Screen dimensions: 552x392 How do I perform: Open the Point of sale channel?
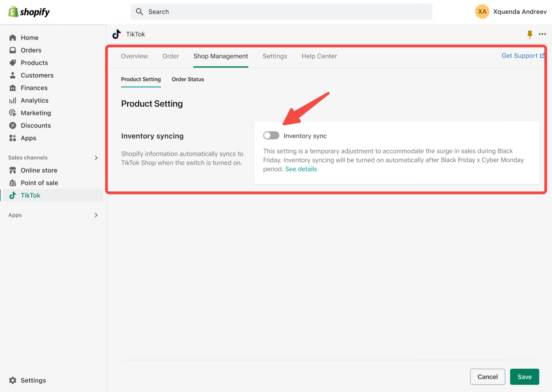39,183
